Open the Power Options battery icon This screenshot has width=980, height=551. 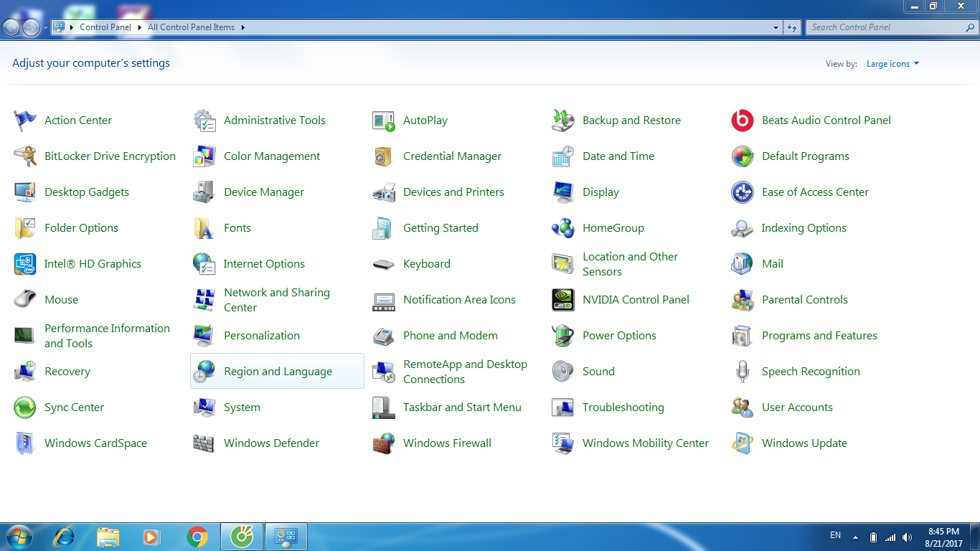click(563, 336)
